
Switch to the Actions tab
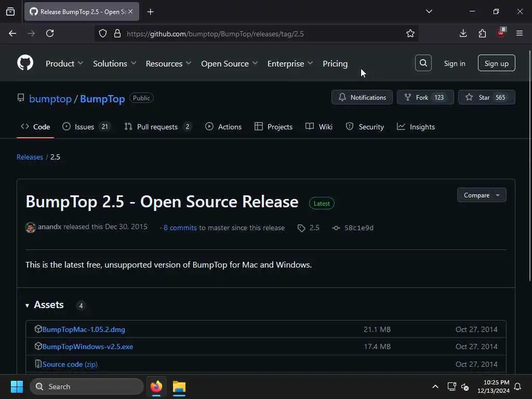(223, 127)
